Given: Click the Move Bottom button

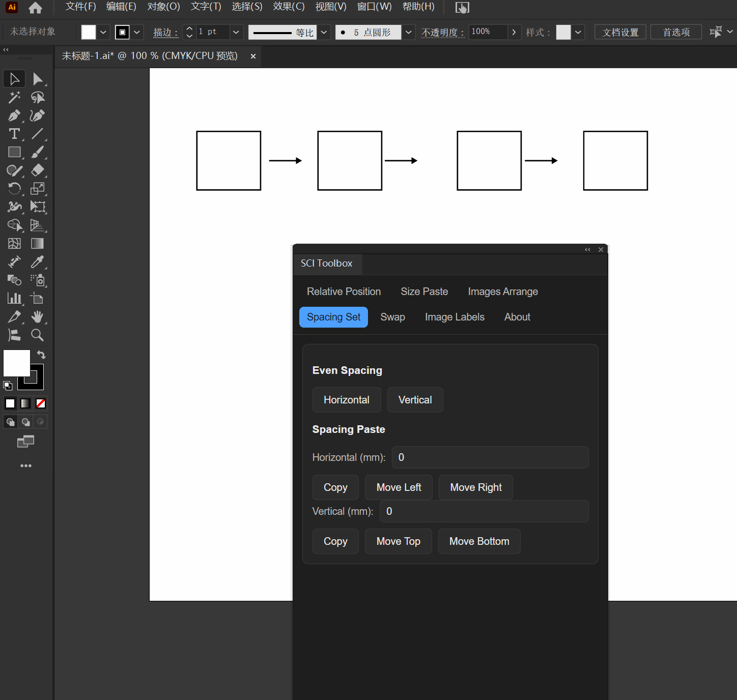Looking at the screenshot, I should [x=479, y=541].
